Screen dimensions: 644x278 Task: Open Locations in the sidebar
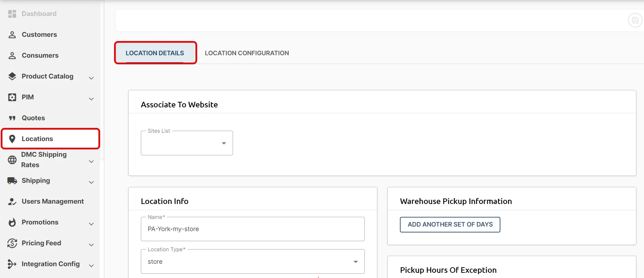click(50, 139)
